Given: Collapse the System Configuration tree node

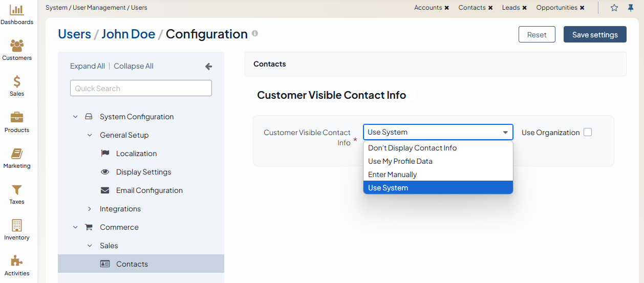Looking at the screenshot, I should click(75, 117).
